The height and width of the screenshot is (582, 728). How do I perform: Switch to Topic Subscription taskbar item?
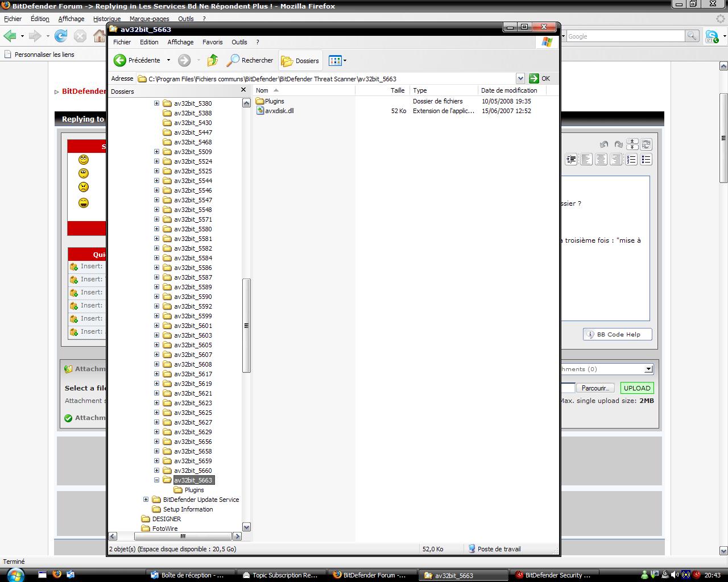pyautogui.click(x=282, y=575)
